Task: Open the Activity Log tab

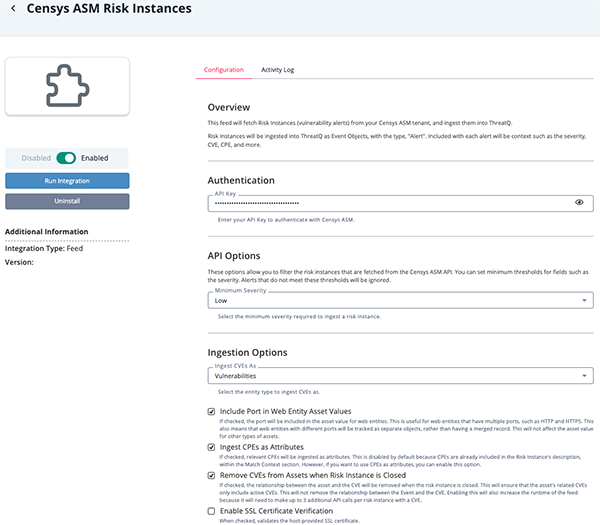Action: [x=277, y=70]
